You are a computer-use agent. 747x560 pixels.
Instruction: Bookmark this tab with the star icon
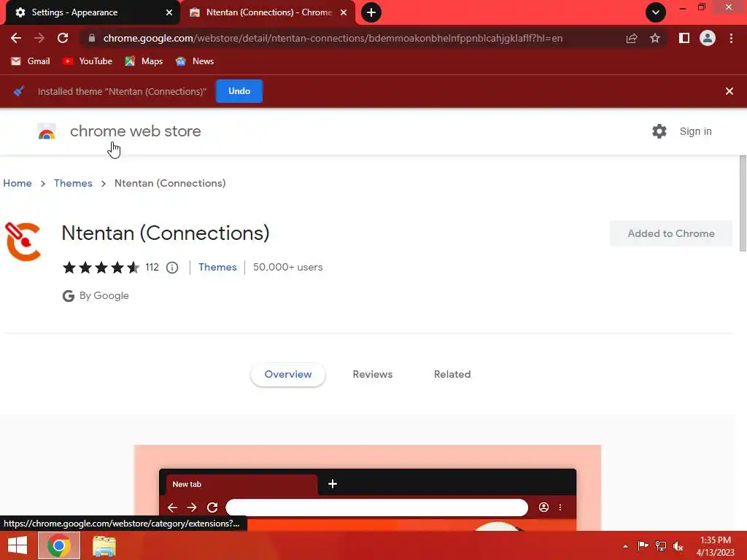pos(655,38)
